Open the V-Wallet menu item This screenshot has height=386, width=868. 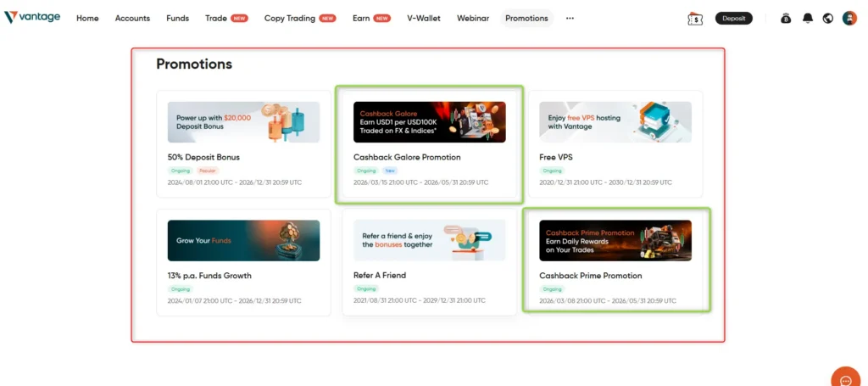[424, 19]
